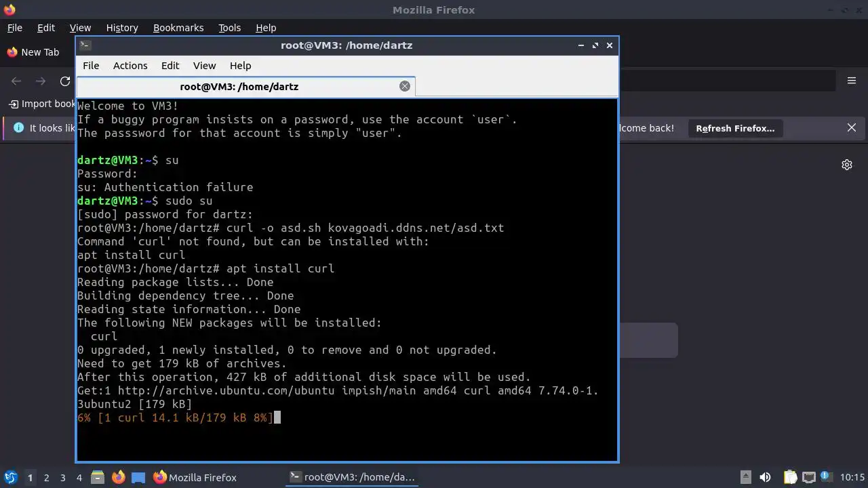Image resolution: width=868 pixels, height=488 pixels.
Task: Click the Import bookmarks toolbar link
Action: (x=42, y=104)
